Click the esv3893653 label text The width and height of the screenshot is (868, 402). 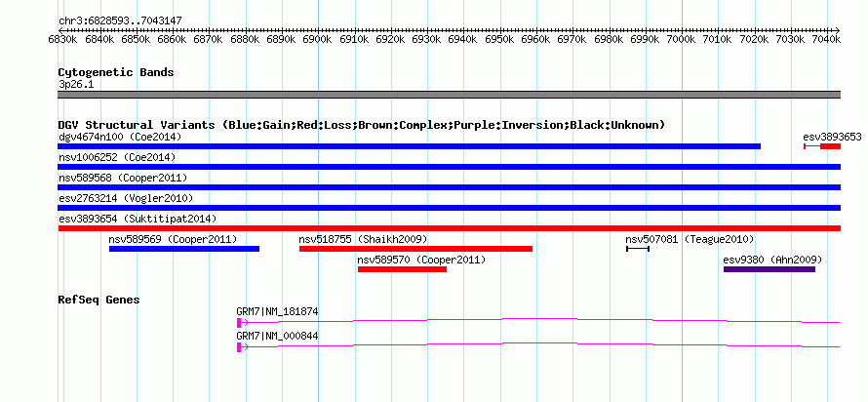click(832, 137)
